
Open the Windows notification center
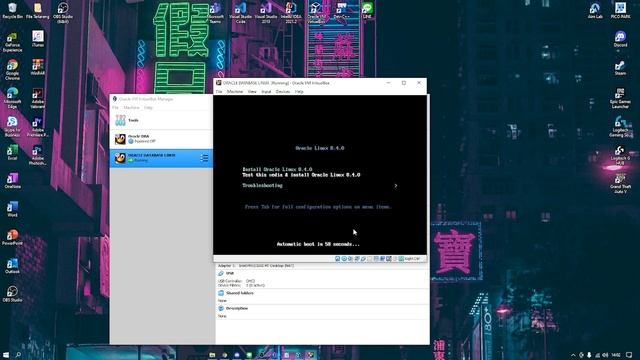point(629,356)
